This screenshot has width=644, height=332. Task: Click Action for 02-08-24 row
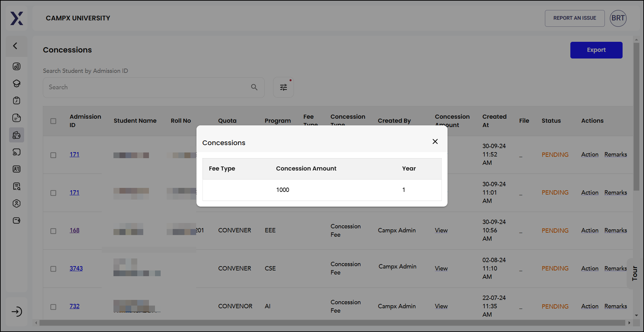[x=589, y=268]
